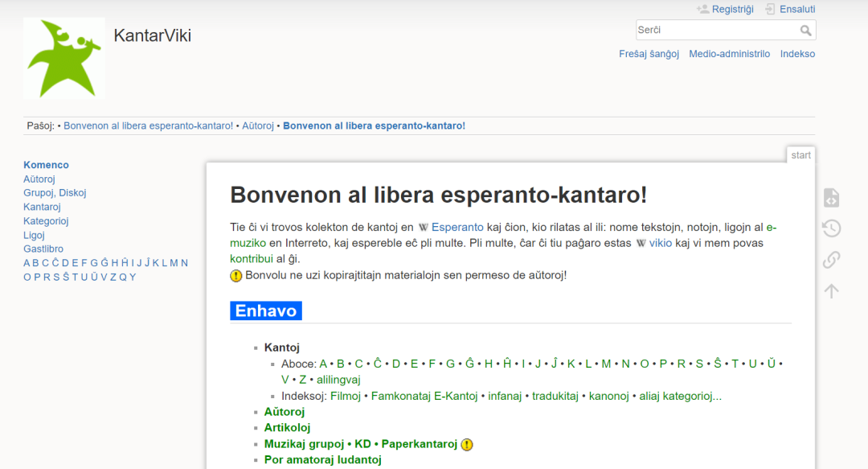
Task: Click the Wikipedia icon before Esperanto
Action: point(424,228)
